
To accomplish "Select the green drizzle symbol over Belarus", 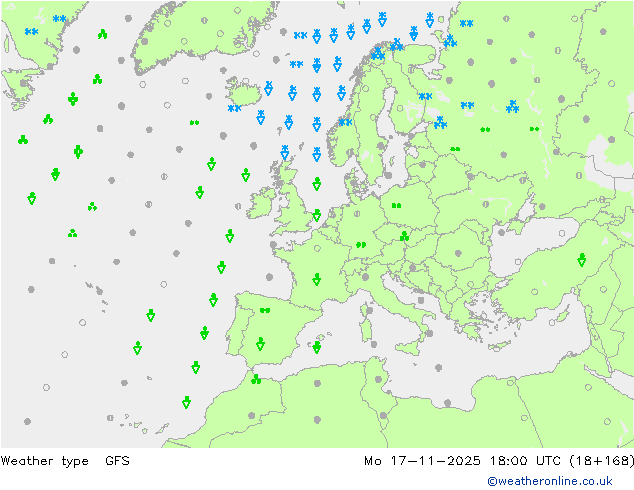I will pos(455,149).
